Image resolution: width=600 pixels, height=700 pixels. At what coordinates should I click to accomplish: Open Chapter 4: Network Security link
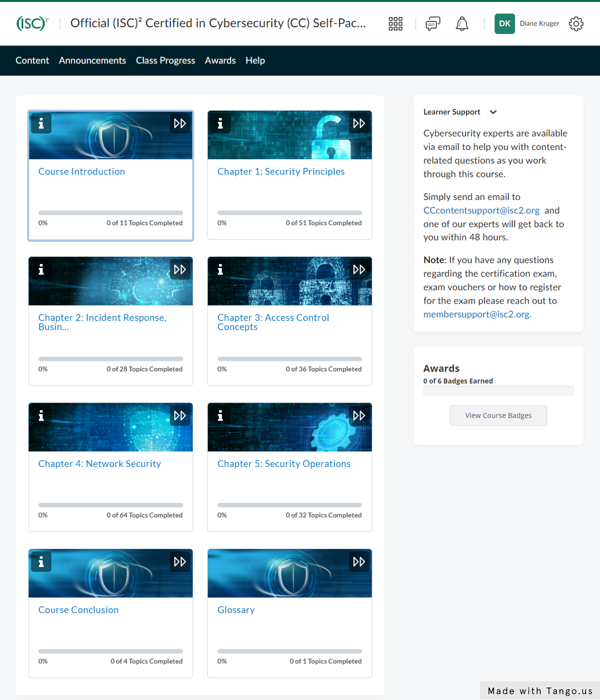99,463
